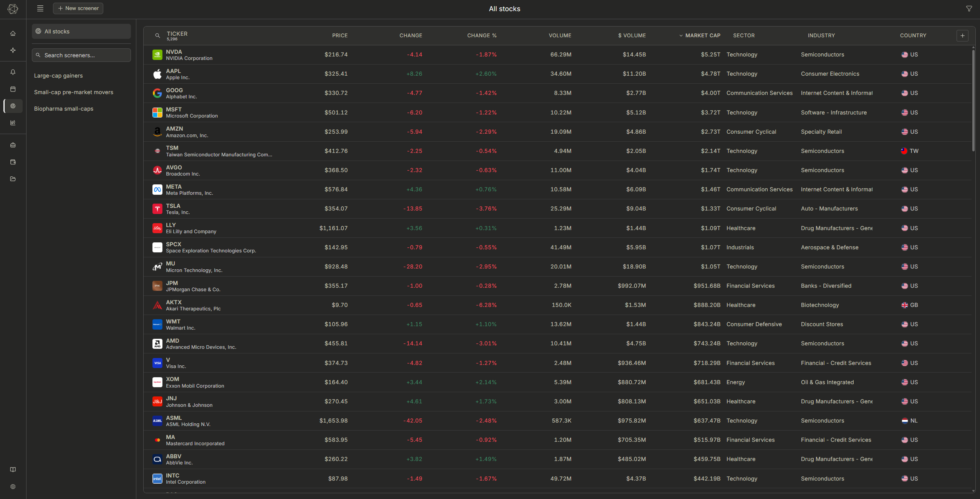Click the Apple logo icon

(x=157, y=74)
